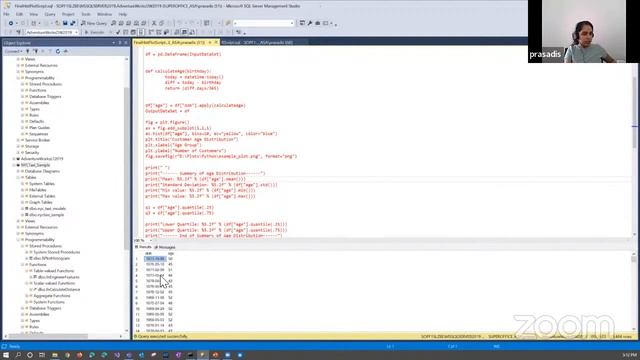Select the dbo.nyctaxi_sample table
This screenshot has height=360, width=640.
[x=47, y=215]
